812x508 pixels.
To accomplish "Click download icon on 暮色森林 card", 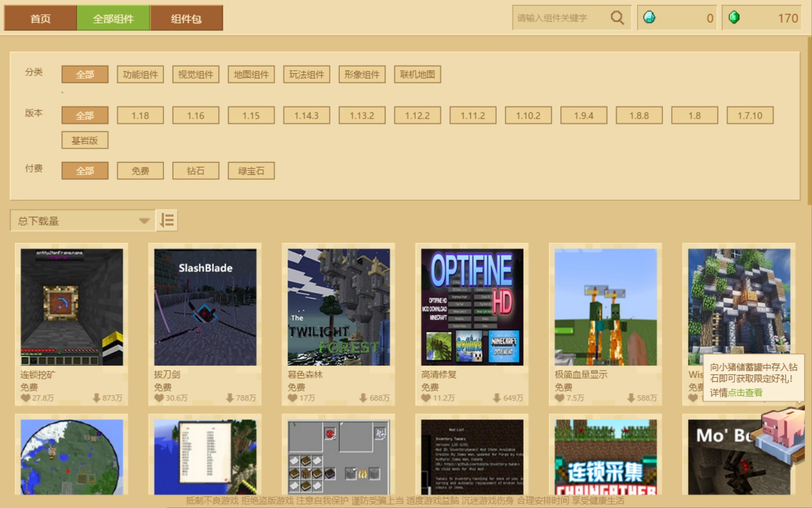I will coord(363,398).
